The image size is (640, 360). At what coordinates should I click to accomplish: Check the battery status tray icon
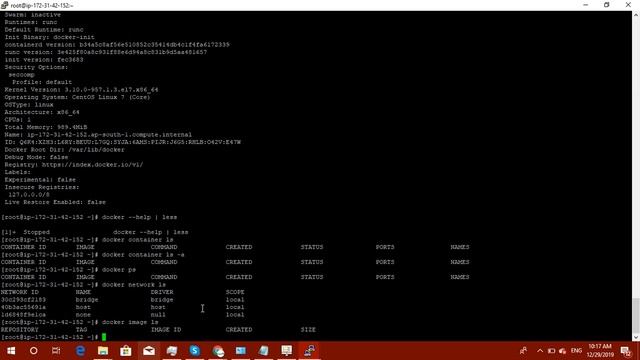(x=551, y=351)
